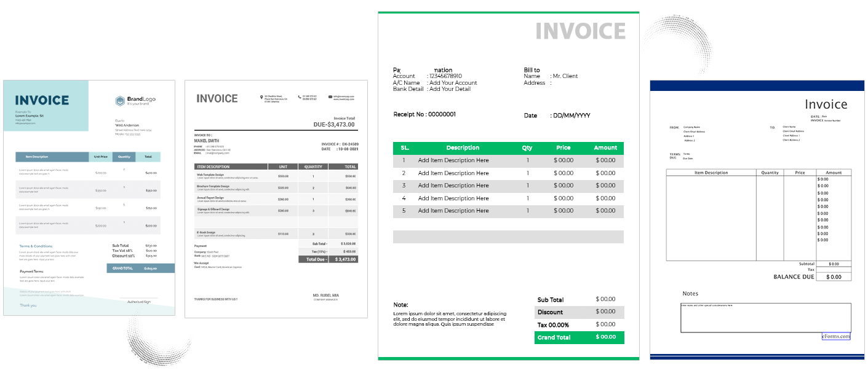
Task: Click the green Grand Total bar
Action: 579,337
